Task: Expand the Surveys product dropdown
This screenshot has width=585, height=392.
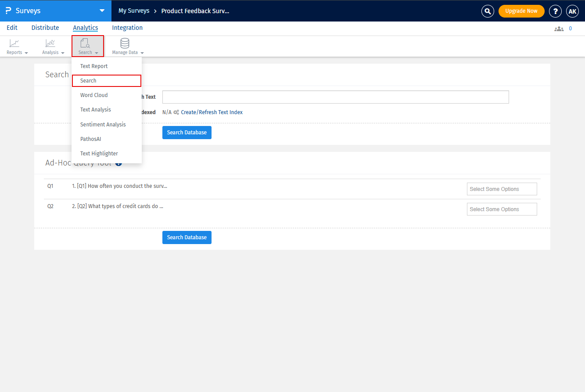Action: (102, 11)
